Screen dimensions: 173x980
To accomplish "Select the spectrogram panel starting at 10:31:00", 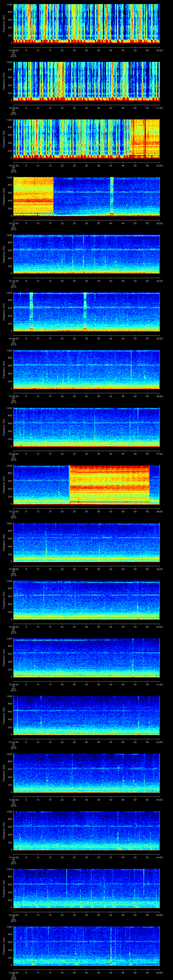I will tap(87, 139).
